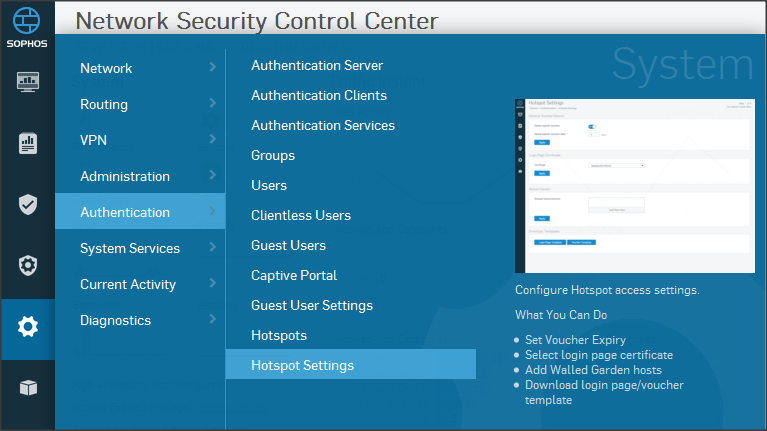Expand the Network submenu arrow

(x=212, y=68)
